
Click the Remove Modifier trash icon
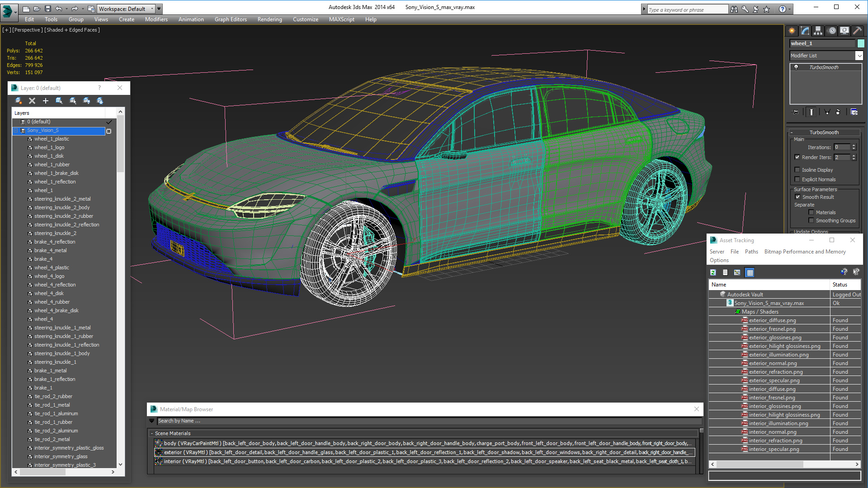pyautogui.click(x=838, y=112)
